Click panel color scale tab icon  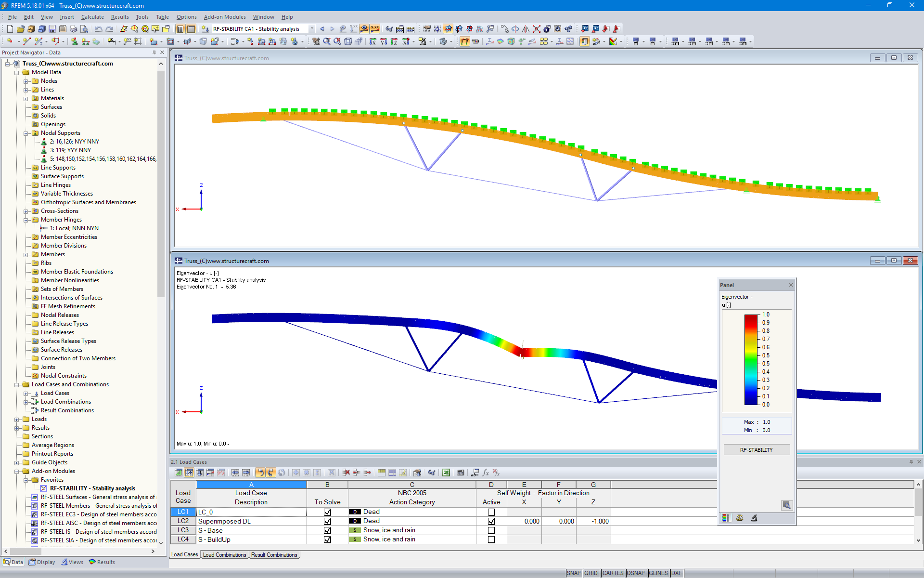[x=726, y=518]
